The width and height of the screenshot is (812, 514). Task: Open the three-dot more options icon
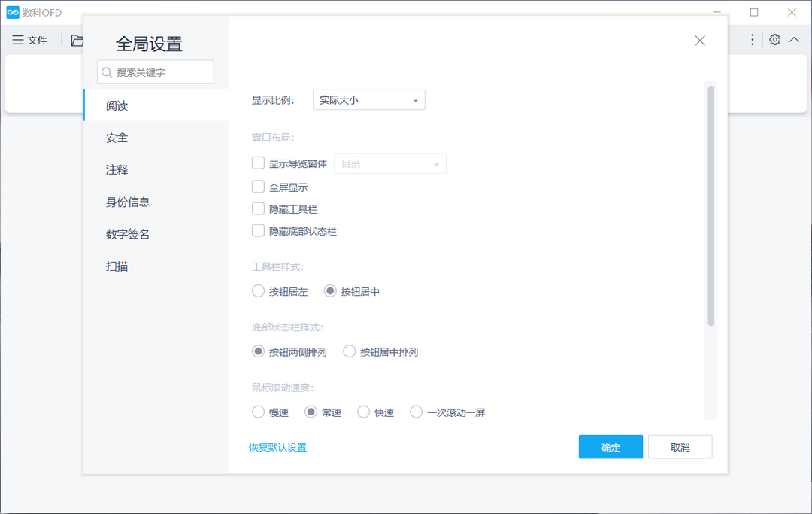click(x=752, y=39)
